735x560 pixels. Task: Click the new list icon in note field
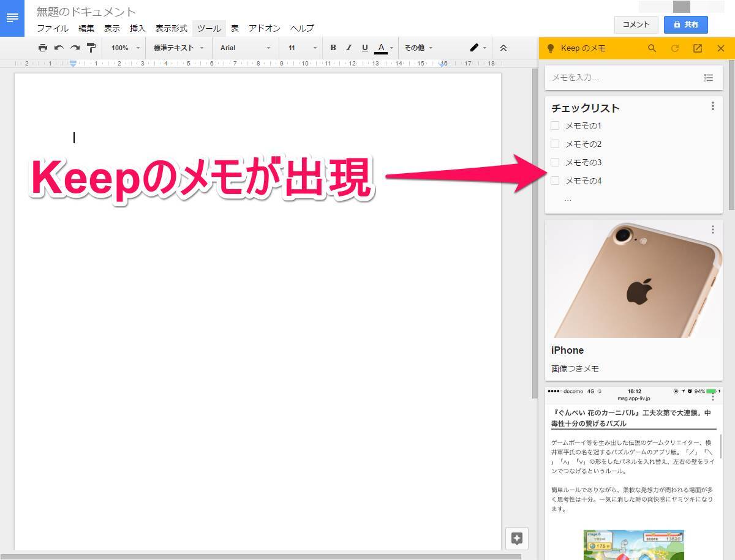[x=709, y=78]
